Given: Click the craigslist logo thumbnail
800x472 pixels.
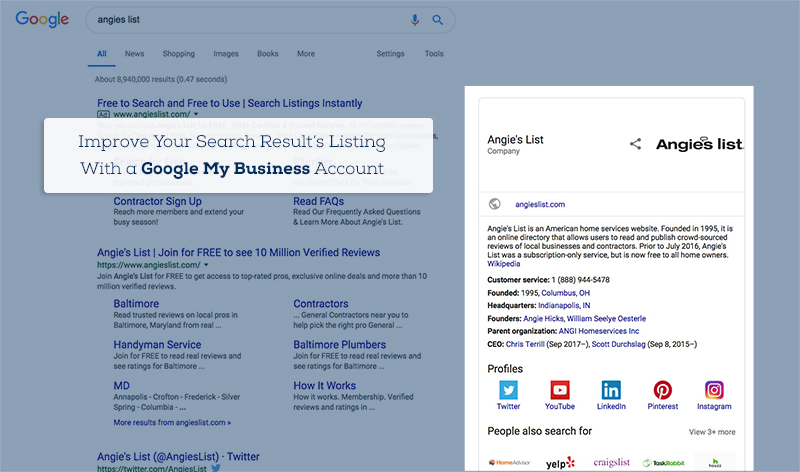Looking at the screenshot, I should pos(611,462).
